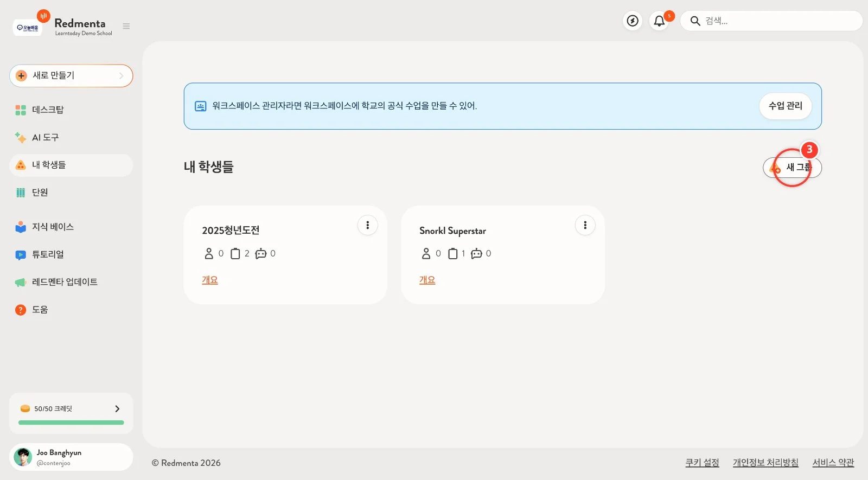
Task: Click the student count icon in Snorkl Superstar
Action: pos(426,253)
